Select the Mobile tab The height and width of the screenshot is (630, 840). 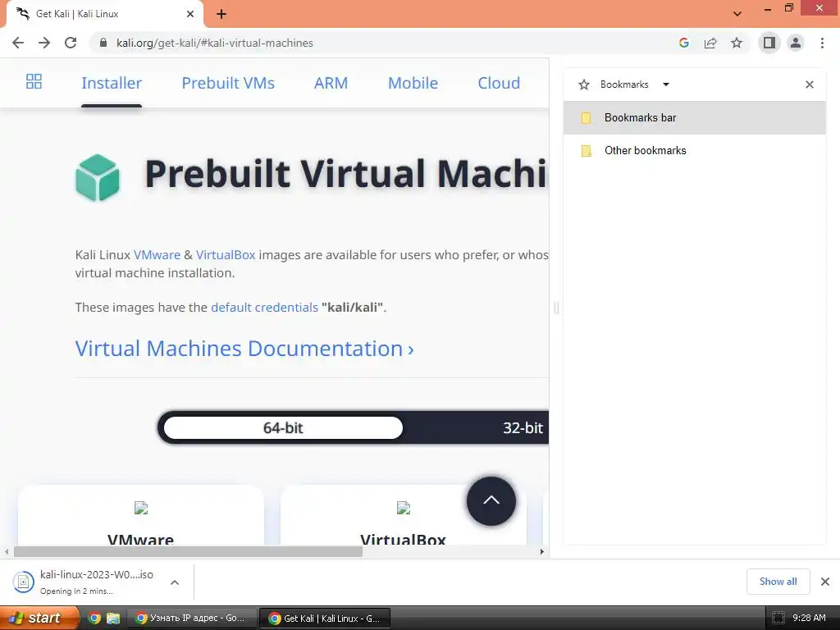pyautogui.click(x=413, y=83)
